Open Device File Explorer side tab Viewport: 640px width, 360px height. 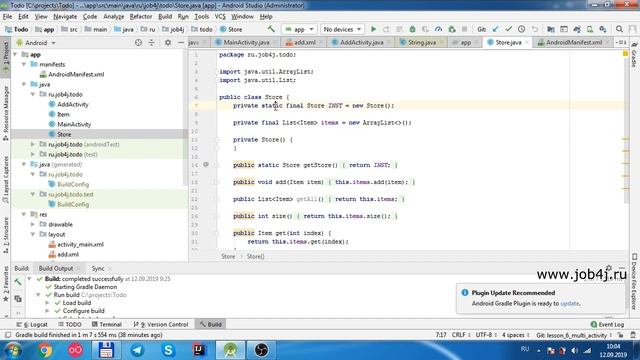coord(634,282)
